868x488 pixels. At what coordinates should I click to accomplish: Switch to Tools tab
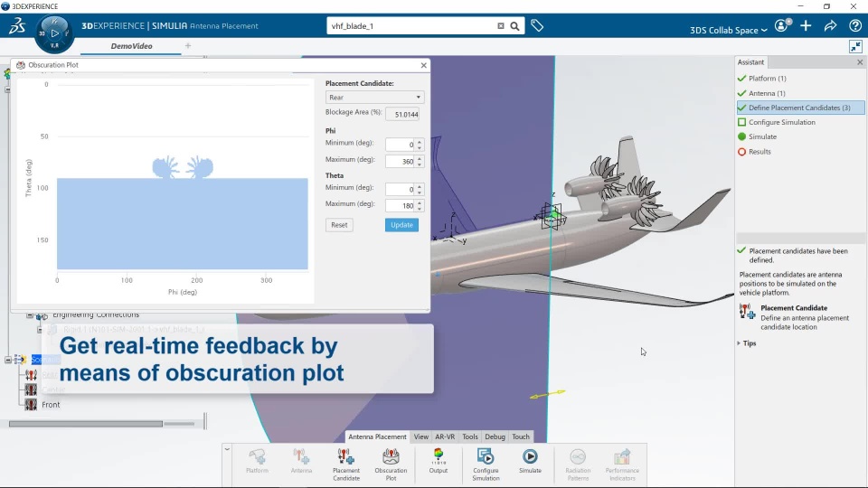point(469,436)
